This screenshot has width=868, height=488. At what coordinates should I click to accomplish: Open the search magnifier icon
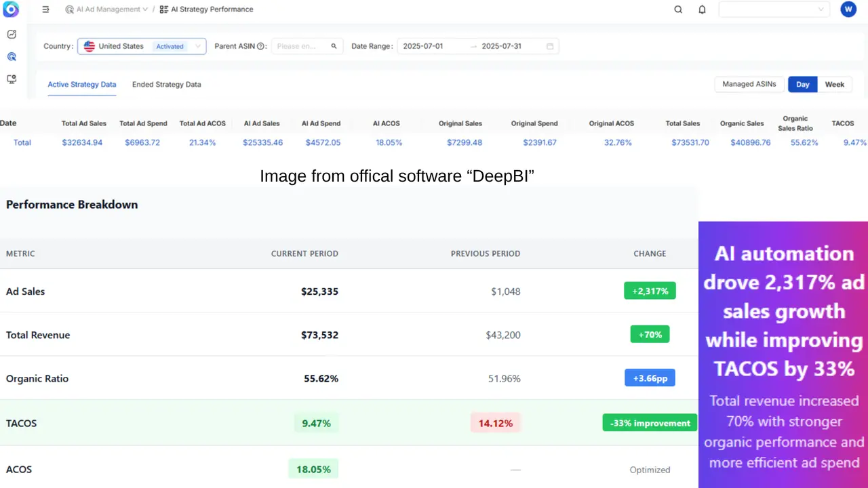[x=678, y=9]
